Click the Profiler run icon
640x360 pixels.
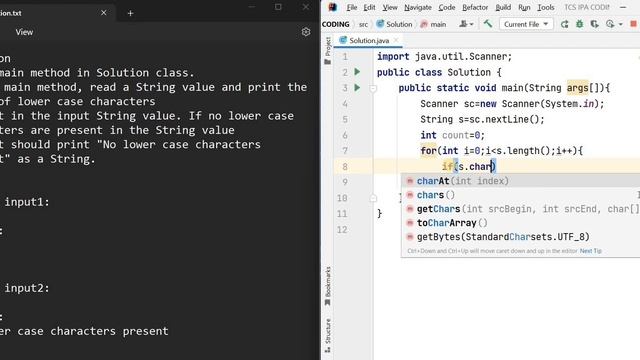pos(610,24)
